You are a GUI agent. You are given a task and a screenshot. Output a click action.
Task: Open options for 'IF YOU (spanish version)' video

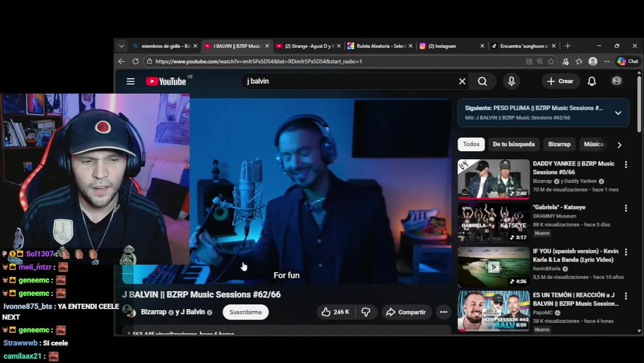click(x=626, y=252)
